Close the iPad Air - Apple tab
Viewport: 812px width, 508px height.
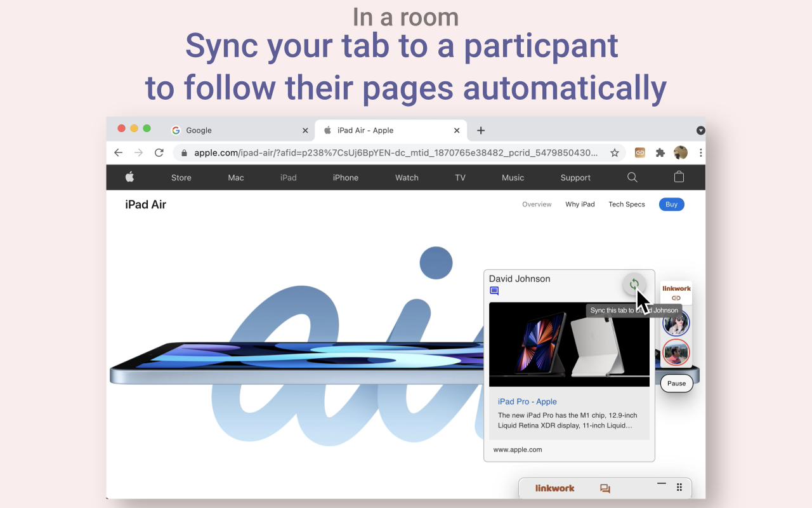click(457, 130)
